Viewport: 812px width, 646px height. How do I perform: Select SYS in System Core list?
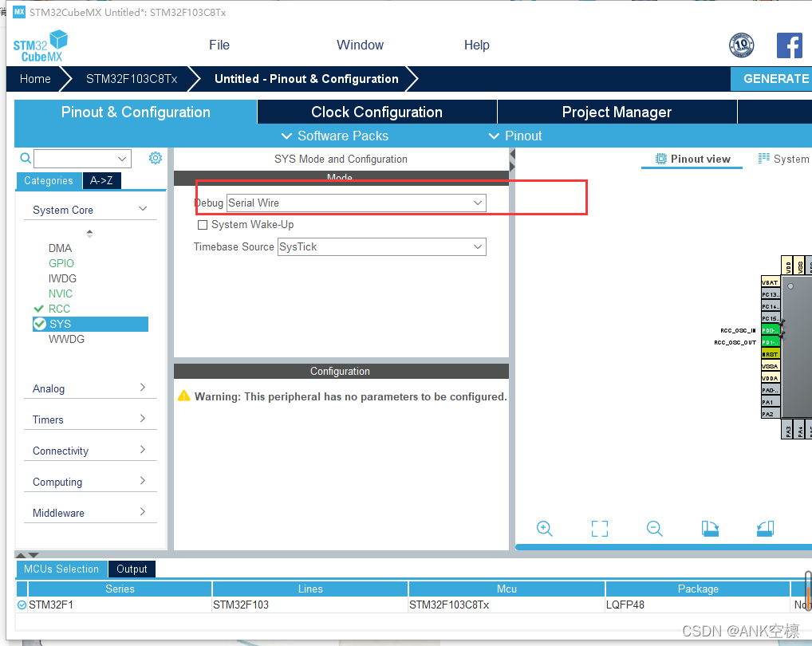pos(90,324)
